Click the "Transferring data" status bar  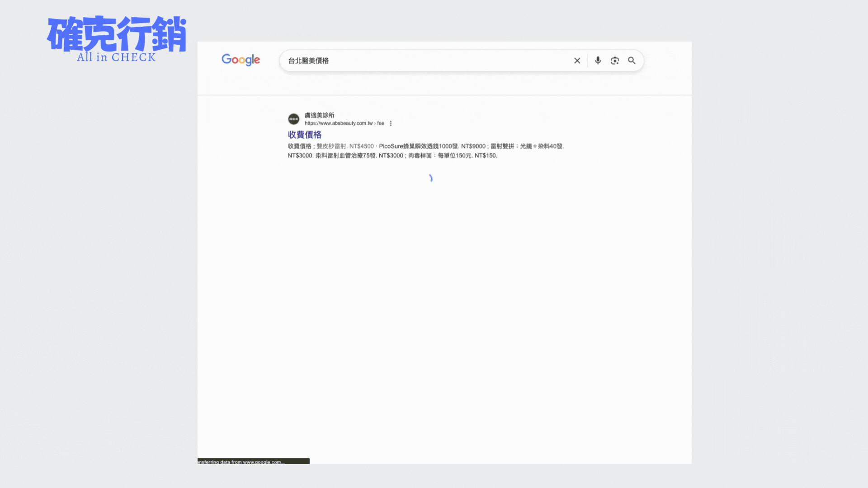coord(253,461)
